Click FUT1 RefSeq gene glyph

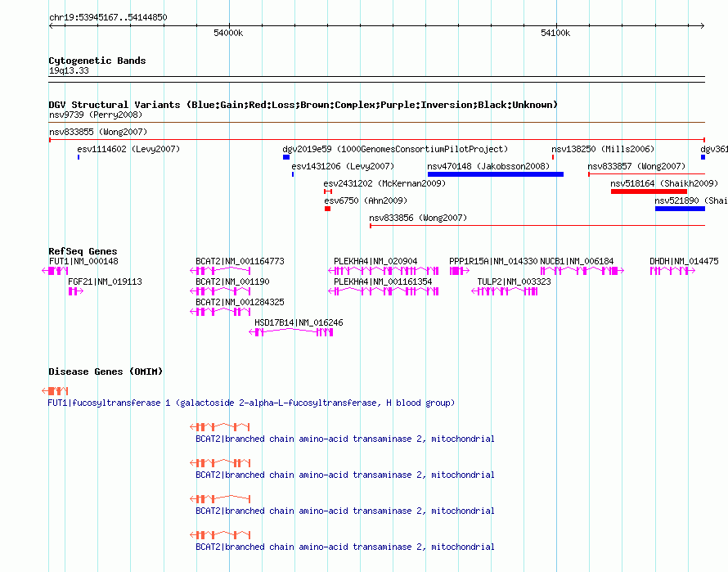pyautogui.click(x=55, y=270)
